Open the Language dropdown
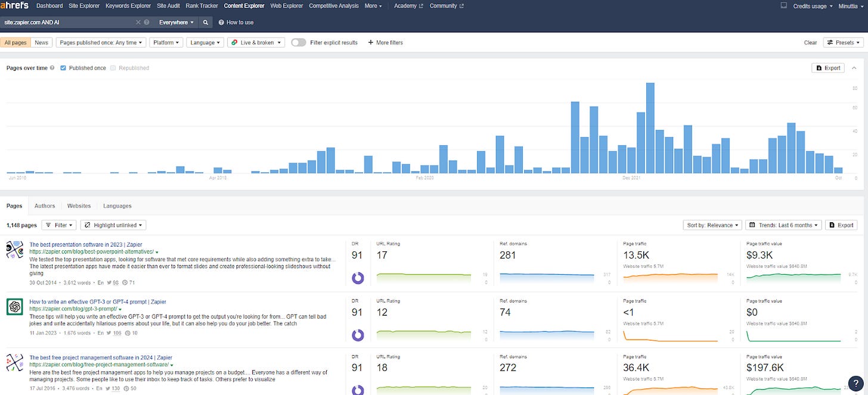 pyautogui.click(x=205, y=42)
